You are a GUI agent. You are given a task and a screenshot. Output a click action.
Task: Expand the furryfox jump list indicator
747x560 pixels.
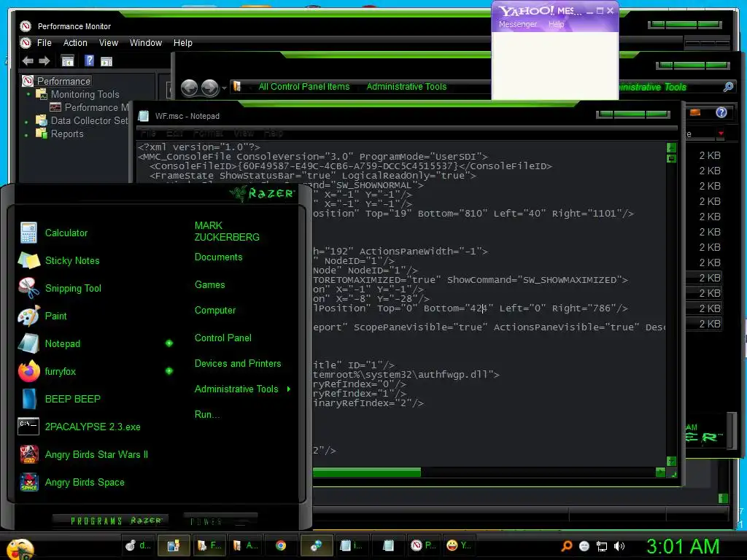[x=169, y=371]
